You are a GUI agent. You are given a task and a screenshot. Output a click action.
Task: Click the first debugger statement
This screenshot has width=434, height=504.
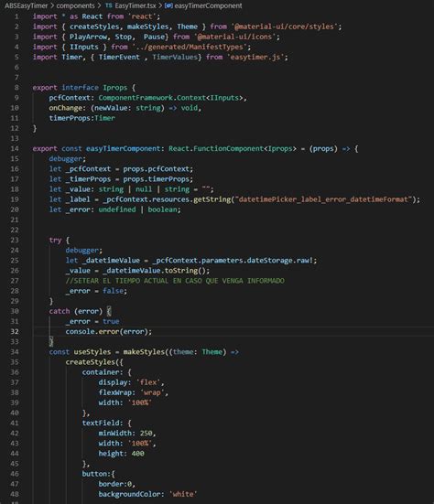pos(67,159)
